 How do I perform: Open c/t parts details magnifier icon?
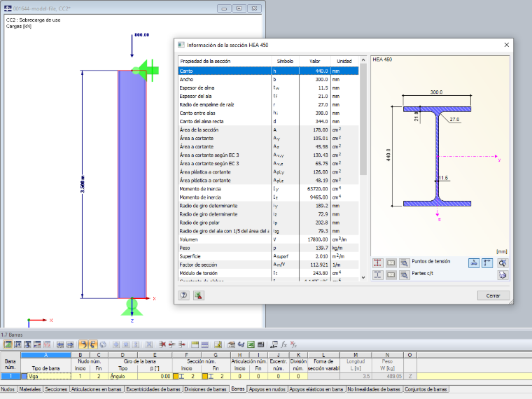(404, 275)
